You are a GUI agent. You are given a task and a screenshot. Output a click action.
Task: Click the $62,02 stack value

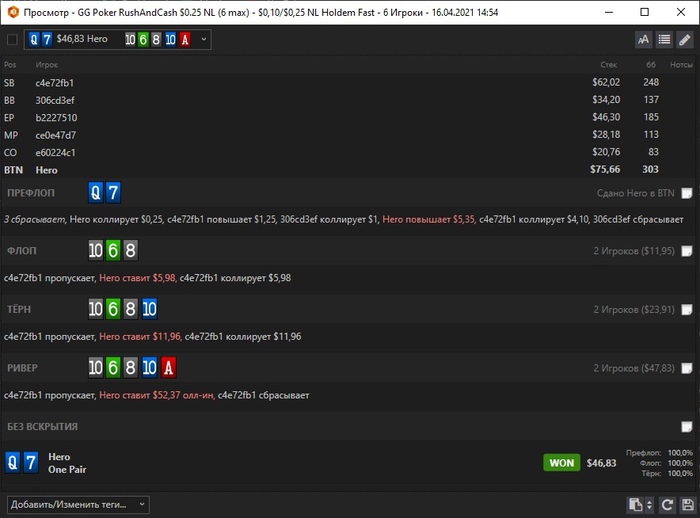tap(606, 82)
